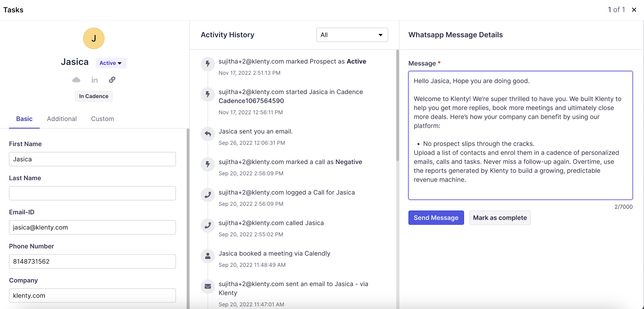Click the Last Name input field
644x309 pixels.
(92, 193)
